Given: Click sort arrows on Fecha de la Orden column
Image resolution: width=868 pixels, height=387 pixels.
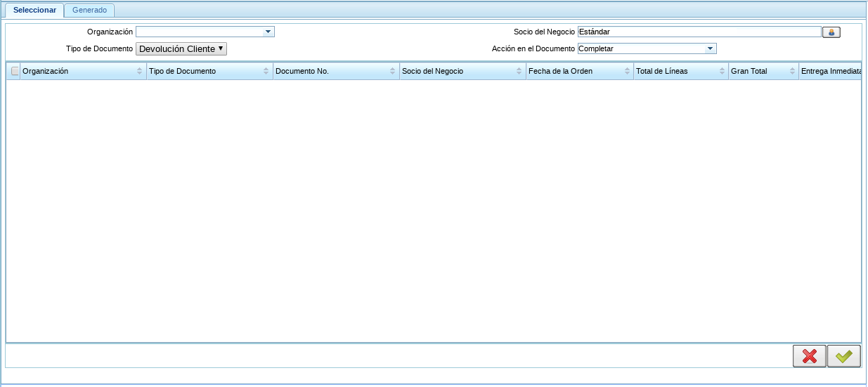Looking at the screenshot, I should click(626, 72).
